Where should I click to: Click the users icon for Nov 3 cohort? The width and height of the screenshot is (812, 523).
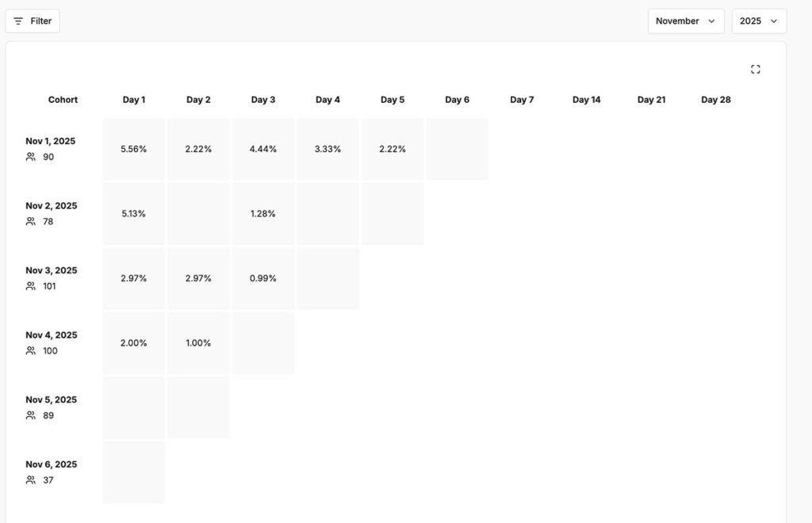pos(31,286)
